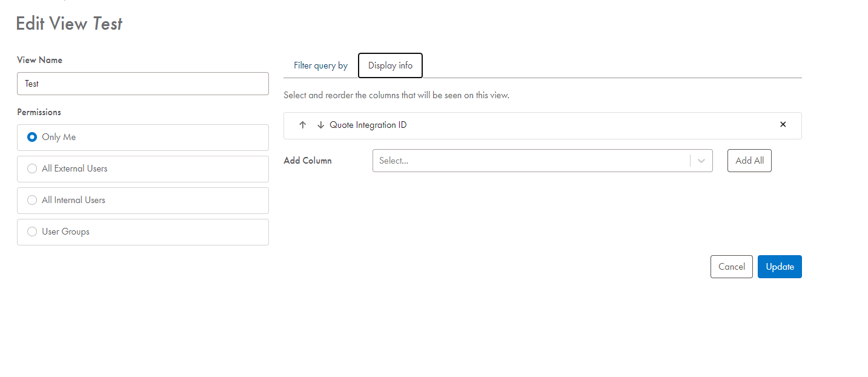Image resolution: width=868 pixels, height=377 pixels.
Task: Expand the Add Column chevron arrow
Action: pos(701,161)
